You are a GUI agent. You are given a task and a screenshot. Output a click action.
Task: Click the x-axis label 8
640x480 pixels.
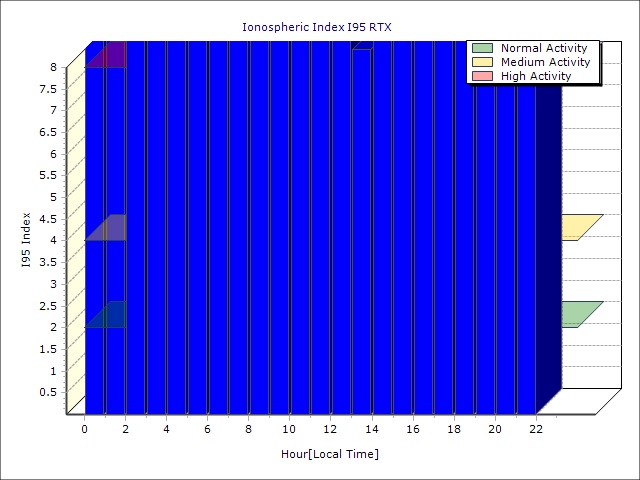coord(249,429)
